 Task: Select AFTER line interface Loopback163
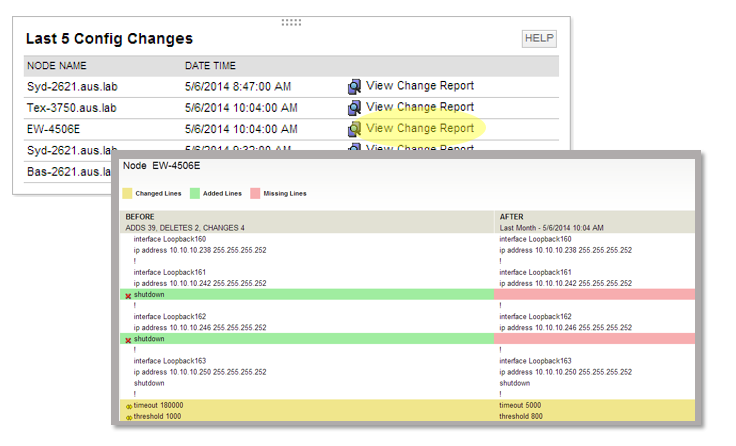(536, 361)
